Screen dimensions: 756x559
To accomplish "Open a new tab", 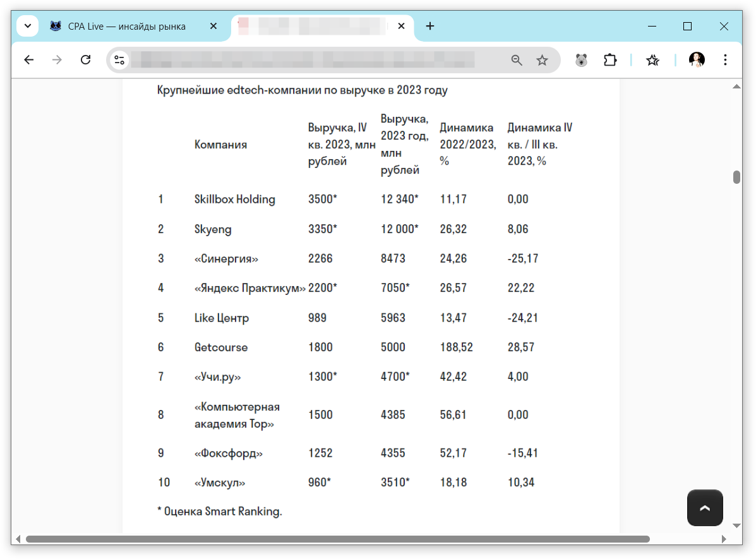I will coord(430,26).
